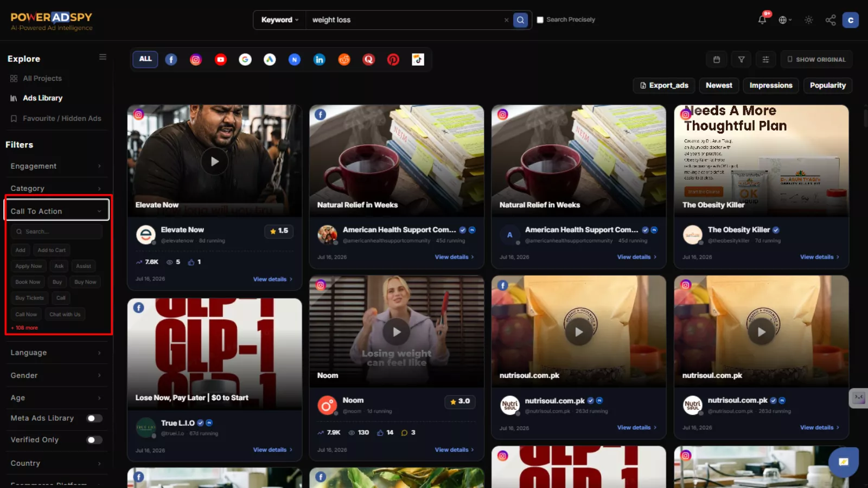Toggle the Meta Ads Library switch

point(94,418)
